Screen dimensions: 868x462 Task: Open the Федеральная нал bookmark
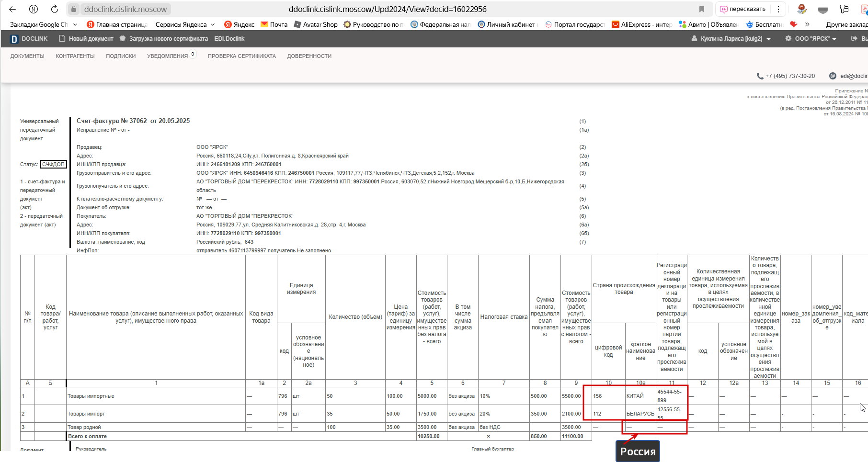441,24
